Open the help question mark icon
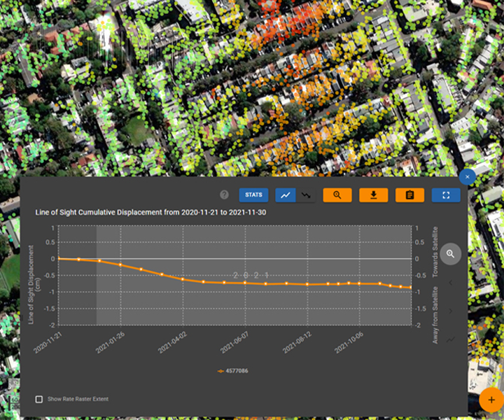The height and width of the screenshot is (420, 504). (x=225, y=195)
